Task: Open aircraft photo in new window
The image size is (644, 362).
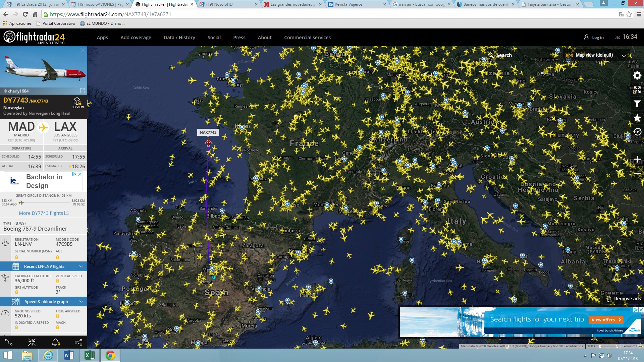Action: click(83, 91)
